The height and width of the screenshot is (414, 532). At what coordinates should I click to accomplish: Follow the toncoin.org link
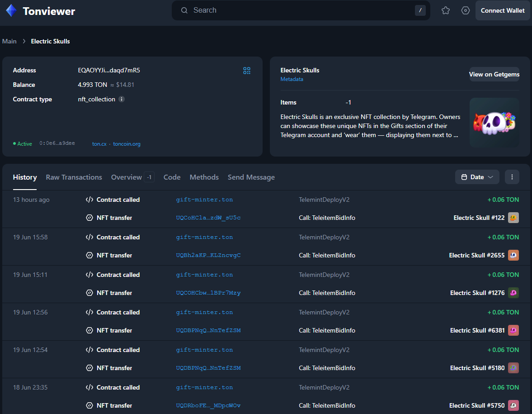pos(127,144)
